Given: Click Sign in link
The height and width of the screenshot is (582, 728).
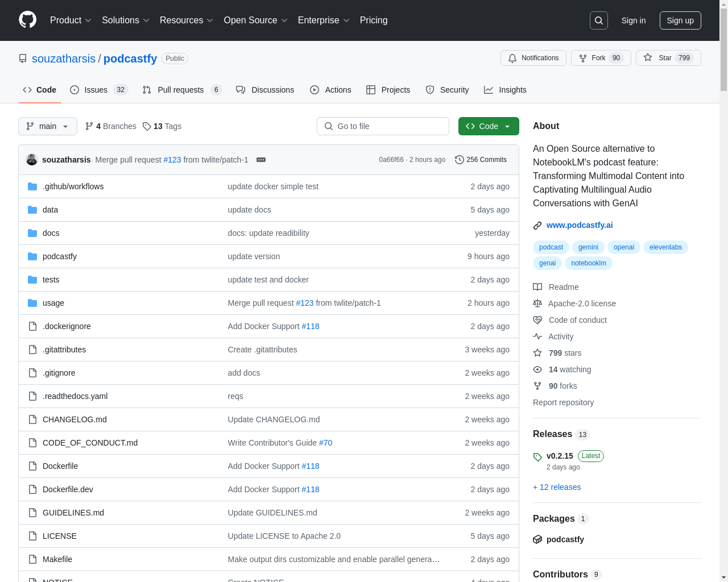Looking at the screenshot, I should click(x=634, y=20).
